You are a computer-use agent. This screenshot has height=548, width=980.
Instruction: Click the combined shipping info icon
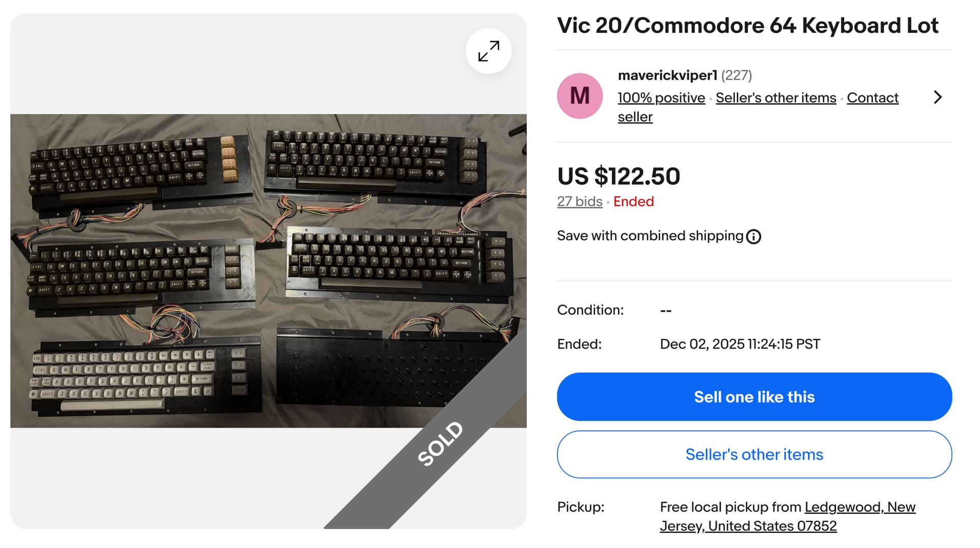(x=753, y=237)
